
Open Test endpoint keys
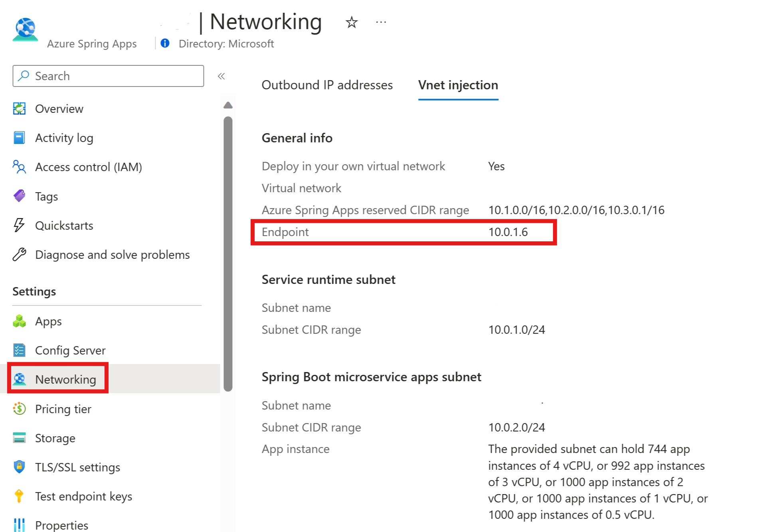(x=83, y=496)
